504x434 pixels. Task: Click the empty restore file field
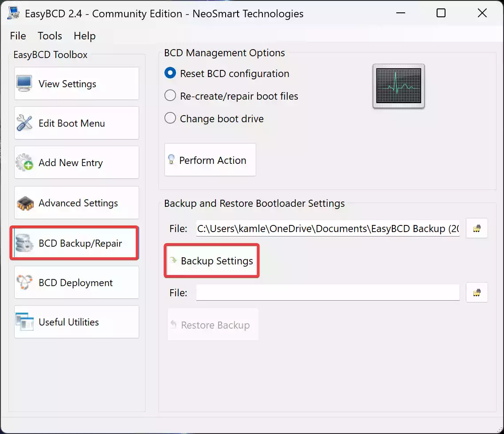[328, 293]
